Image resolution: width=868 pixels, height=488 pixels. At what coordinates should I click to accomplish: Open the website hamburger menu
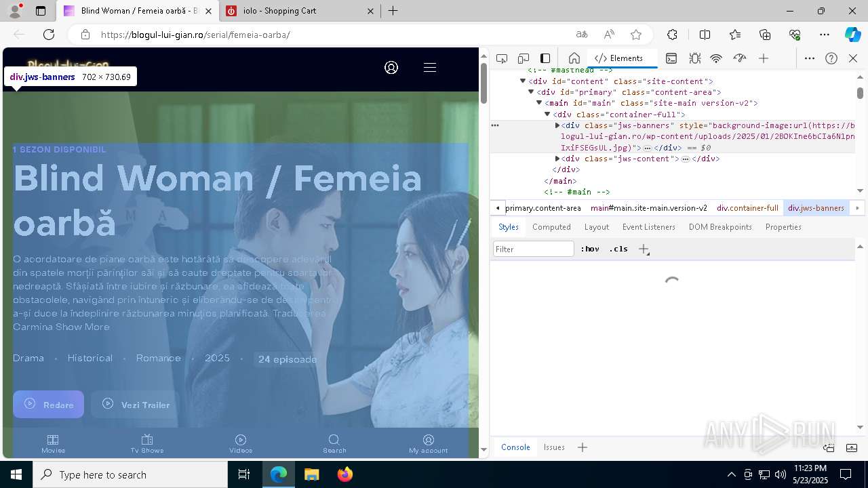tap(430, 67)
